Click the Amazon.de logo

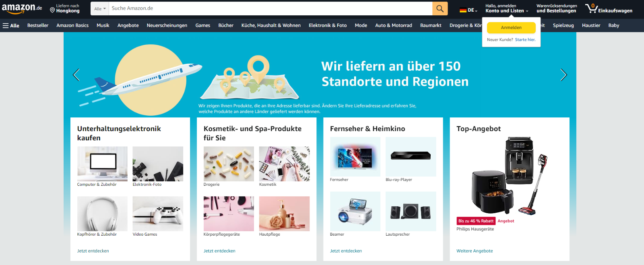[x=22, y=8]
